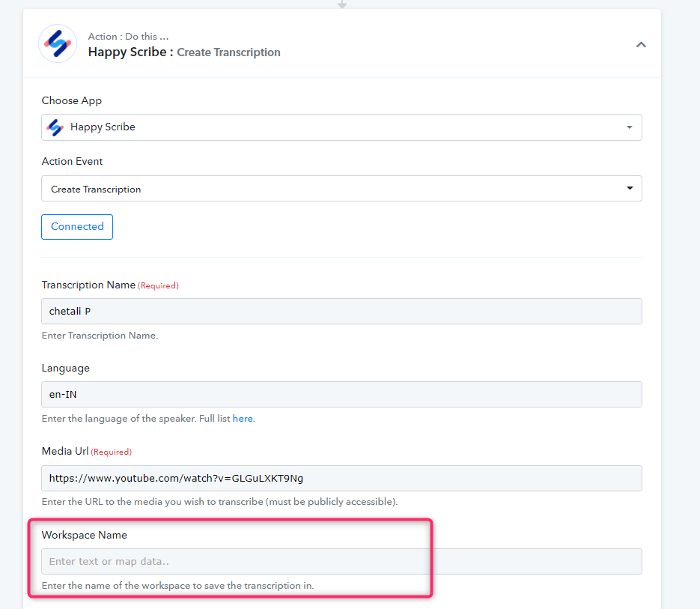Focus the Media Url input field
The height and width of the screenshot is (609, 700).
click(341, 479)
